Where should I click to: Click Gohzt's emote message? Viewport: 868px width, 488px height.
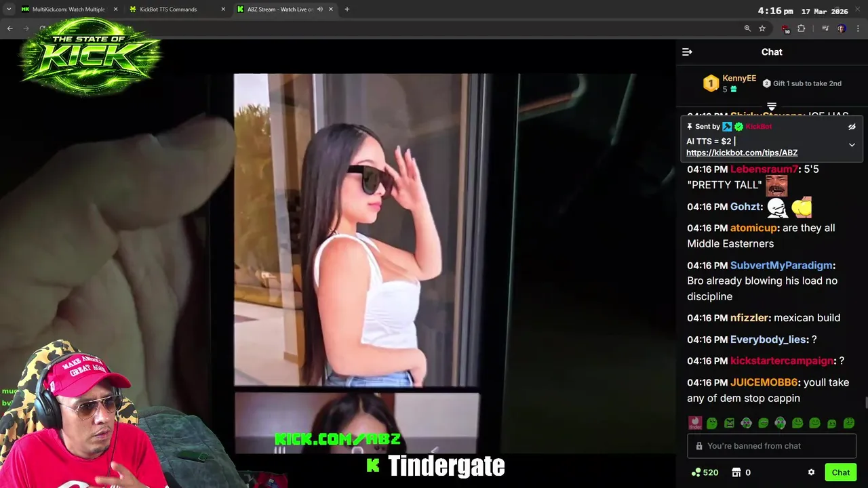point(789,207)
